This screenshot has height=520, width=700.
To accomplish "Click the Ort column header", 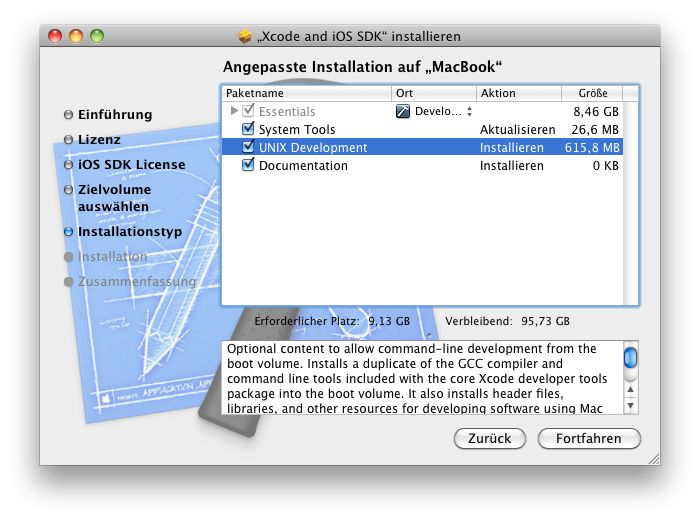I will tap(433, 93).
